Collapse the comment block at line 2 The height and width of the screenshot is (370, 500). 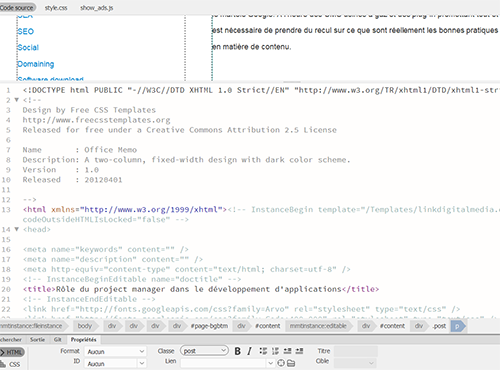tap(16, 100)
